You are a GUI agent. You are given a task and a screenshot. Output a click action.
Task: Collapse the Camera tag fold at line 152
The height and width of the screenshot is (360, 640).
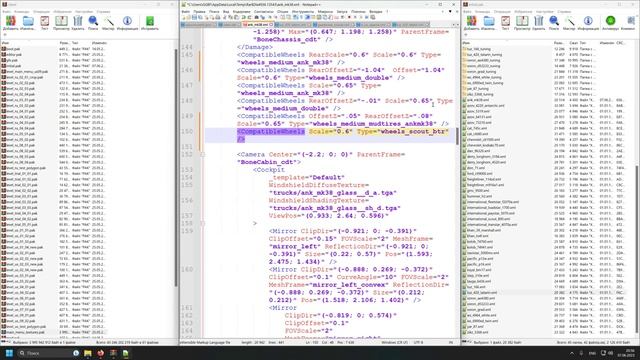[x=202, y=155]
